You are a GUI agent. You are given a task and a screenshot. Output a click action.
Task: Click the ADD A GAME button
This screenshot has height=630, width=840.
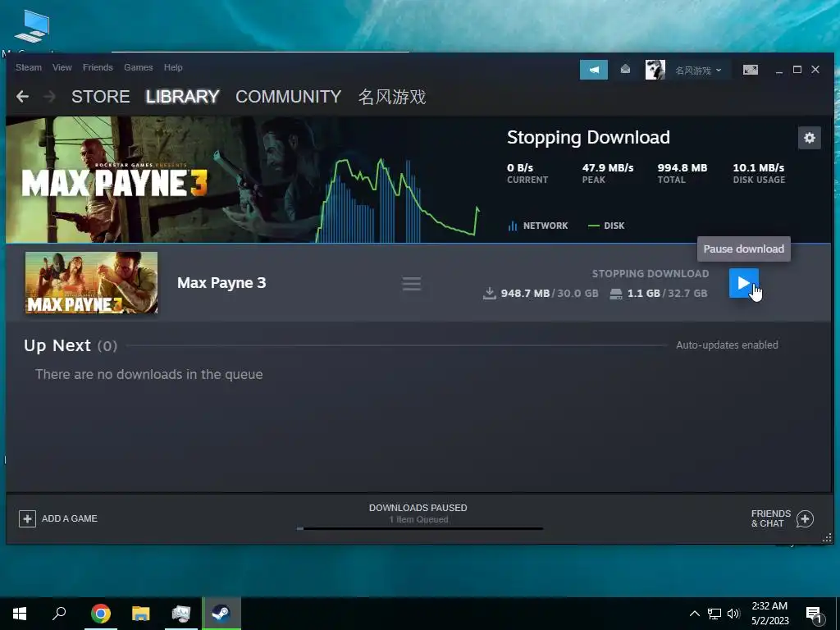pyautogui.click(x=58, y=518)
